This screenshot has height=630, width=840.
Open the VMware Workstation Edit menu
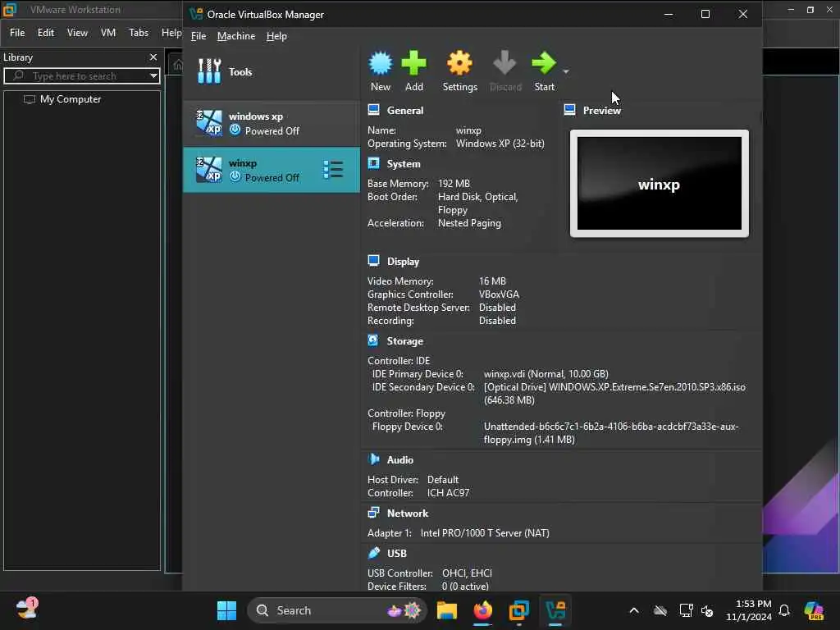point(46,33)
